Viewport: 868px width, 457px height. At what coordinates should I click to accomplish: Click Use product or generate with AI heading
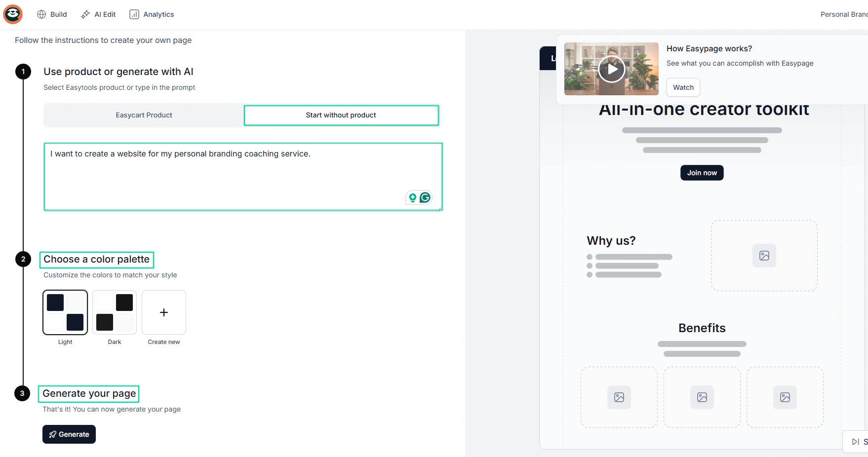coord(118,72)
